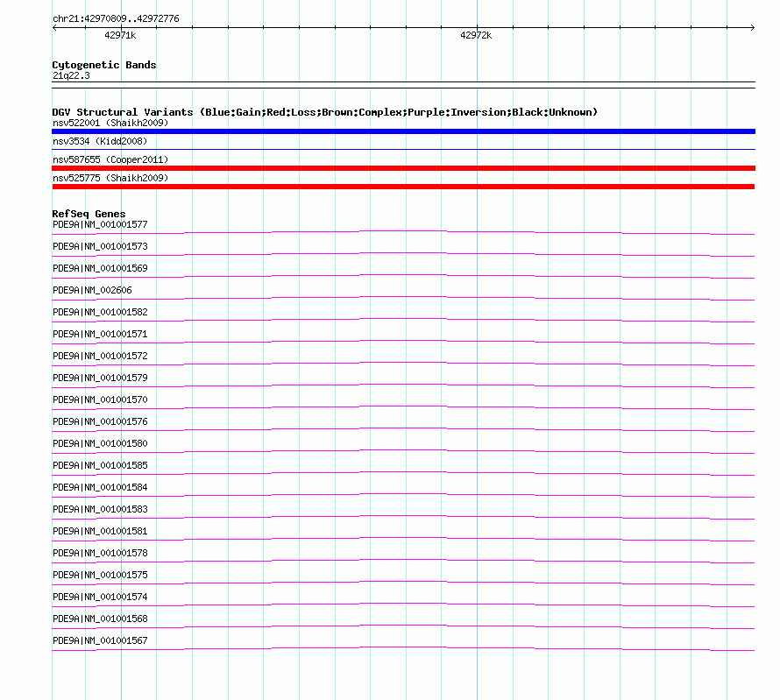The width and height of the screenshot is (780, 700).
Task: Click the 42971k ruler tick label
Action: 120,35
